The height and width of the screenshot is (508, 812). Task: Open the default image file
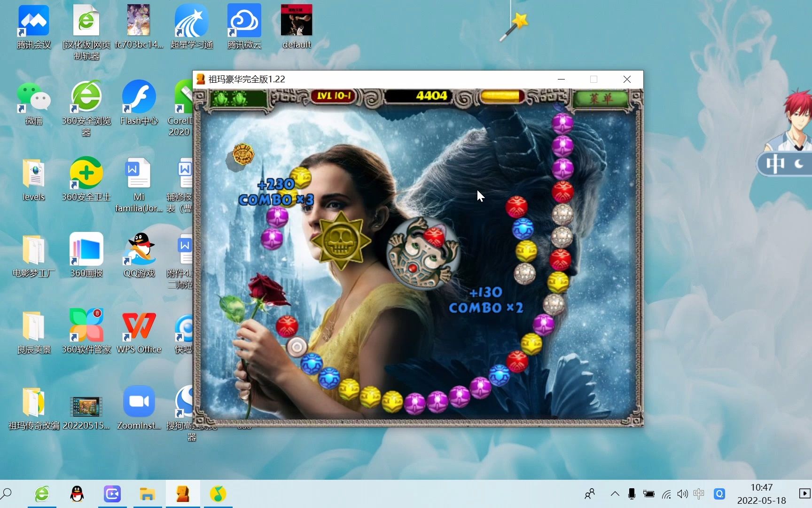297,27
